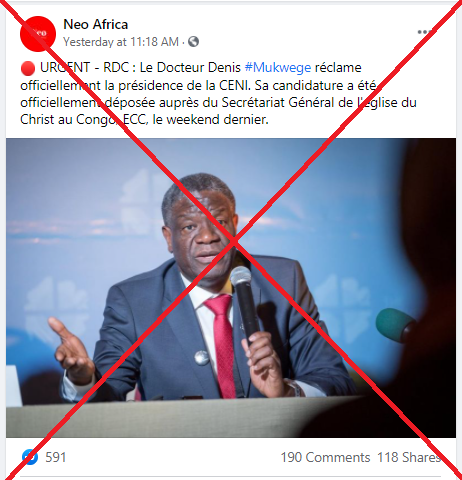The width and height of the screenshot is (462, 480).
Task: Click the globe public audience icon
Action: 193,42
